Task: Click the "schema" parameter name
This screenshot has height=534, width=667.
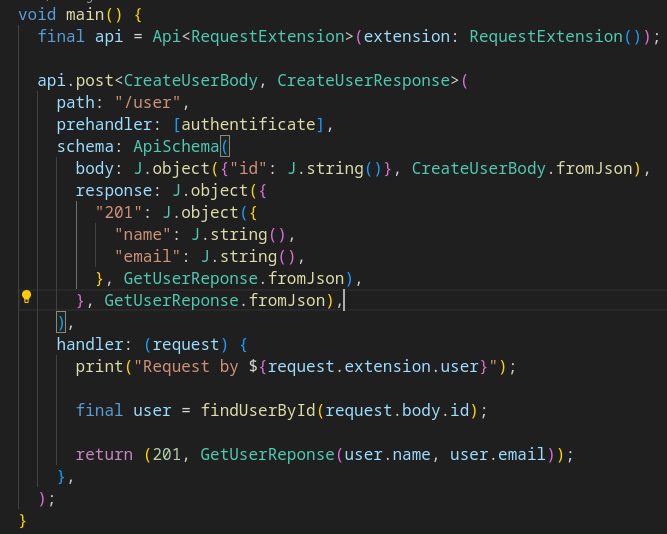Action: [85, 147]
